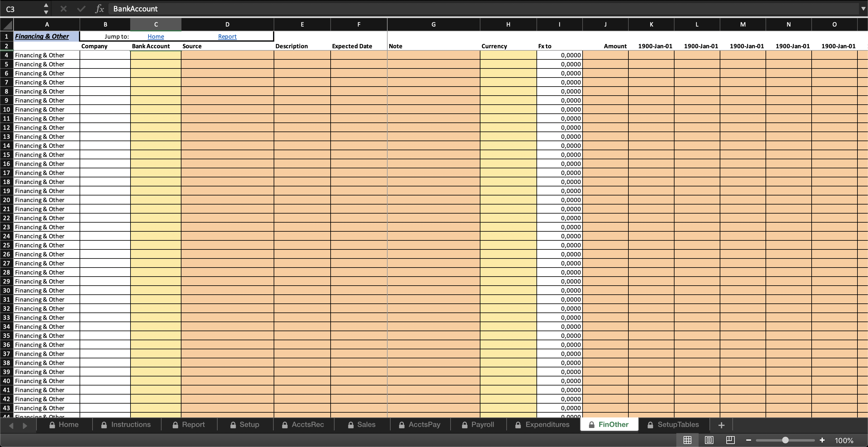The image size is (868, 447).
Task: Select column C header
Action: point(156,24)
